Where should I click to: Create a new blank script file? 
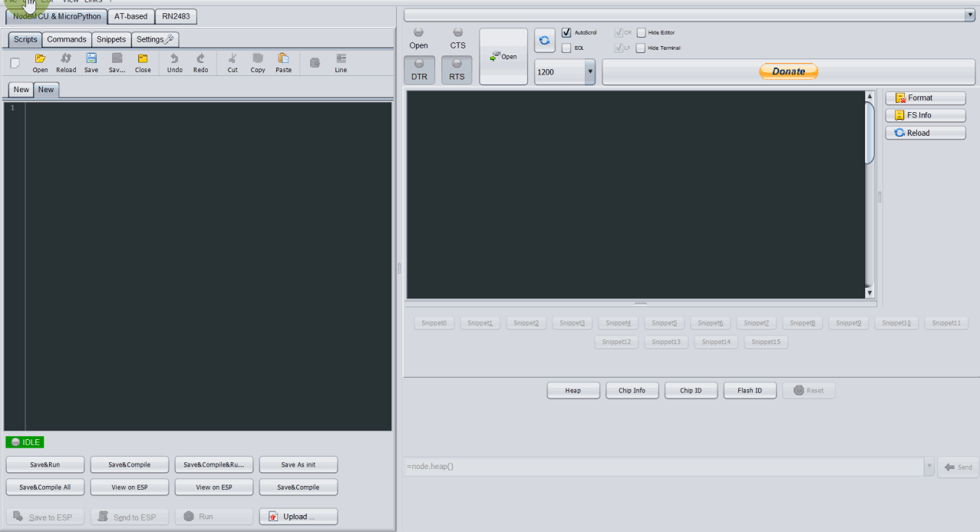point(15,62)
